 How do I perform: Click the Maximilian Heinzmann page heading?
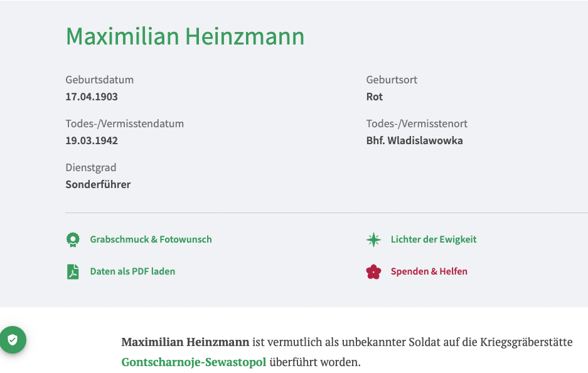185,36
